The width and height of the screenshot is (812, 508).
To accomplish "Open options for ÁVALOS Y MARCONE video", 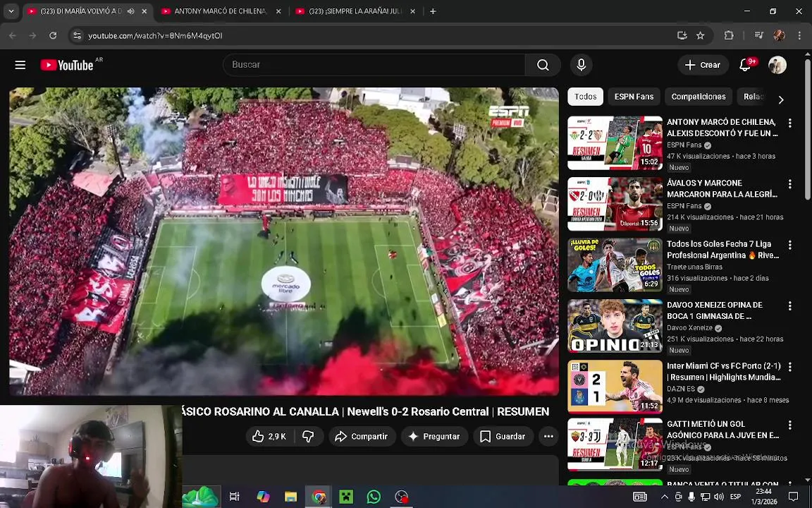I will pos(789,183).
